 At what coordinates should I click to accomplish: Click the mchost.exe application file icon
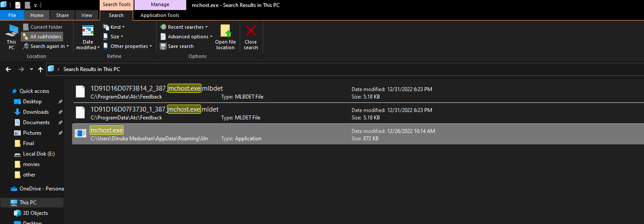click(80, 133)
